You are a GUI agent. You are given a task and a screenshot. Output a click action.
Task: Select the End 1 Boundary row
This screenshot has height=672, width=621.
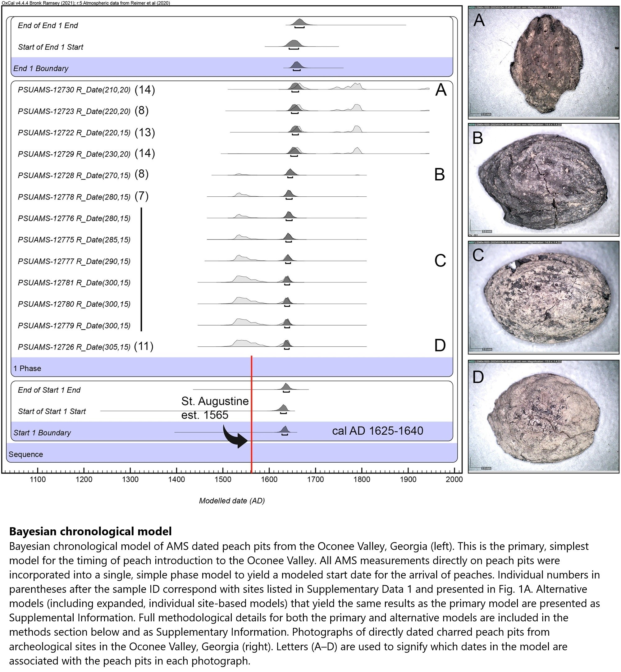pyautogui.click(x=41, y=69)
